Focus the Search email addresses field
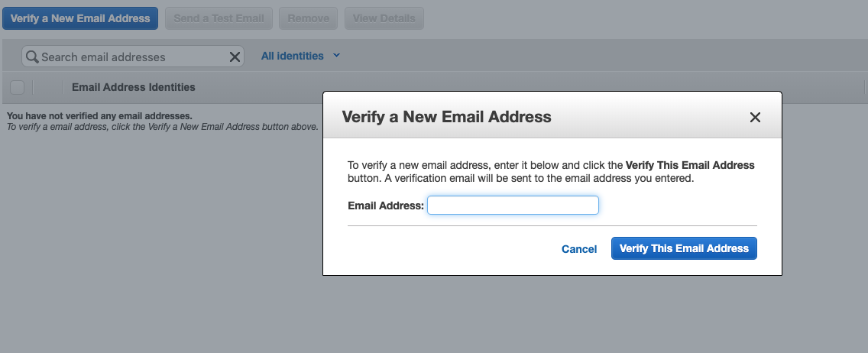This screenshot has width=868, height=353. tap(130, 57)
